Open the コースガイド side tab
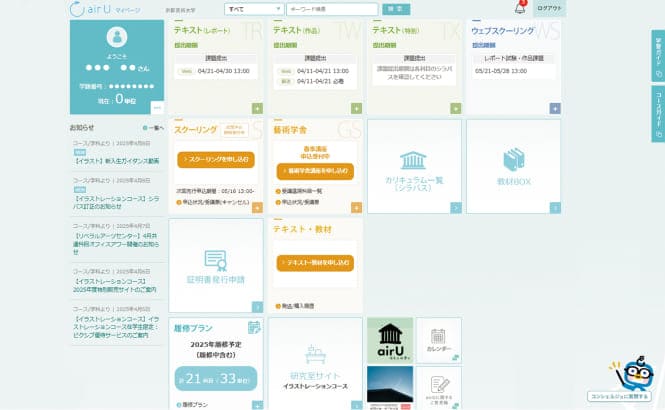The width and height of the screenshot is (665, 410). coord(658,114)
